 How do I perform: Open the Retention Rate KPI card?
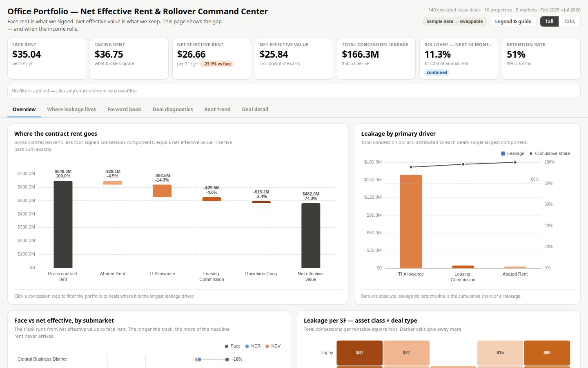click(x=541, y=58)
